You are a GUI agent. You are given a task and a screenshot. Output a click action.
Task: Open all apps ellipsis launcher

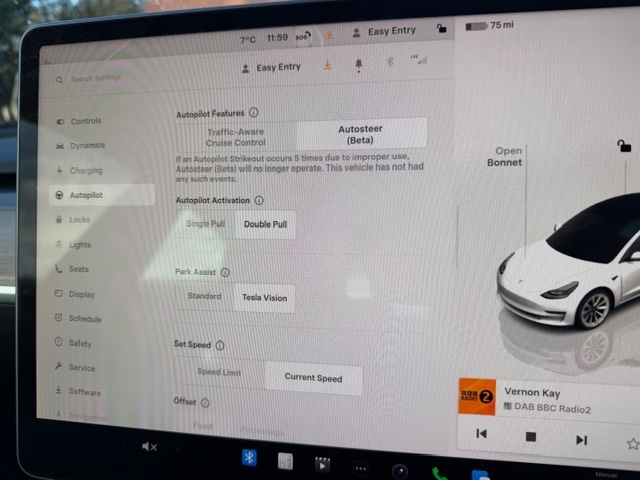coord(360,469)
